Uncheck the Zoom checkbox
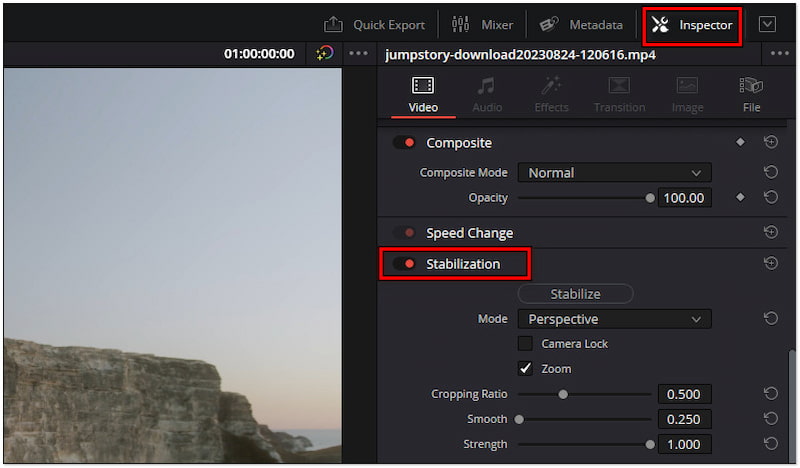This screenshot has height=468, width=800. point(525,369)
